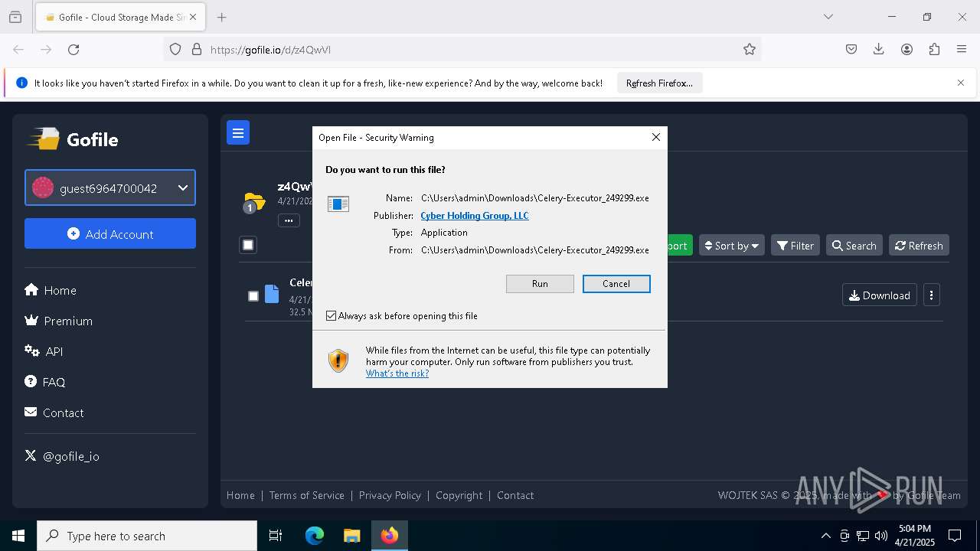Click the browser reload icon
Viewport: 980px width, 551px height.
point(73,50)
